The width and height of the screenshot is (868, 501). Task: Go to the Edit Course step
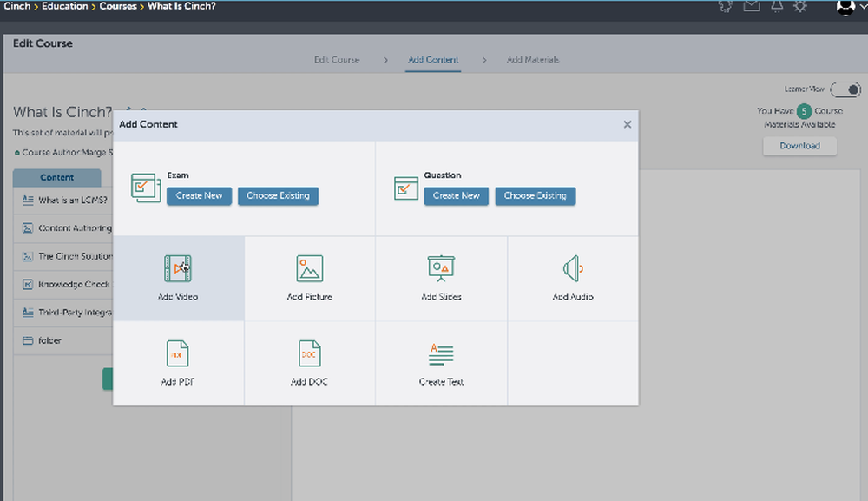(337, 60)
